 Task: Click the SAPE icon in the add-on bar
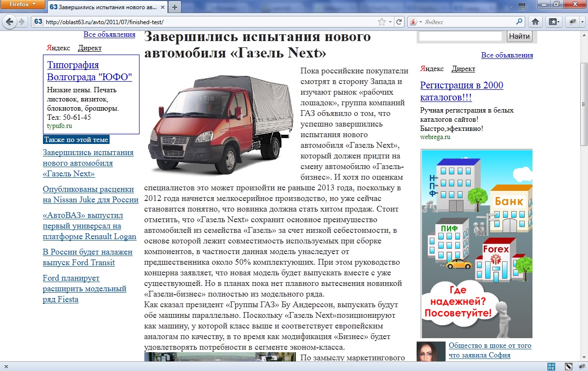point(552,367)
